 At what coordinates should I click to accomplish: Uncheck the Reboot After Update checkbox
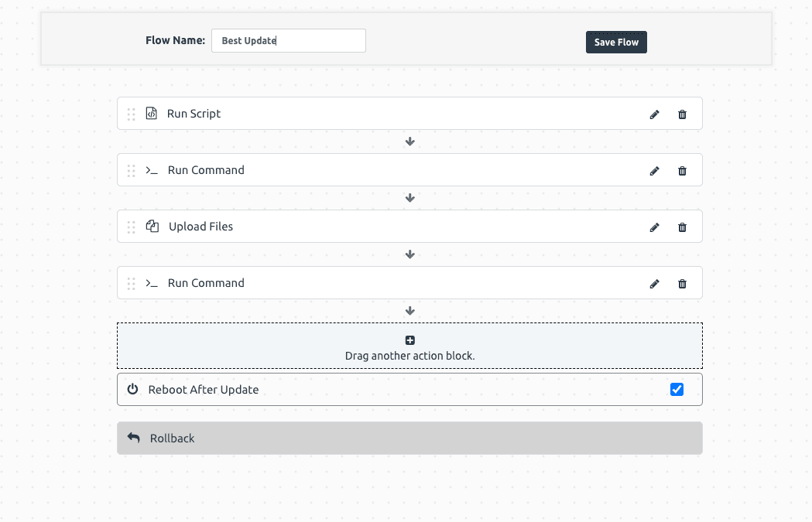pyautogui.click(x=677, y=390)
